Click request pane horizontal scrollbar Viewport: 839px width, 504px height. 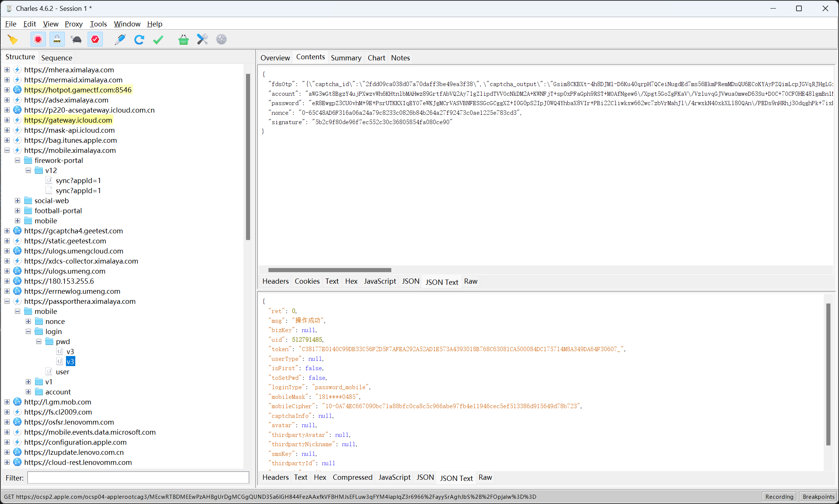click(x=330, y=270)
